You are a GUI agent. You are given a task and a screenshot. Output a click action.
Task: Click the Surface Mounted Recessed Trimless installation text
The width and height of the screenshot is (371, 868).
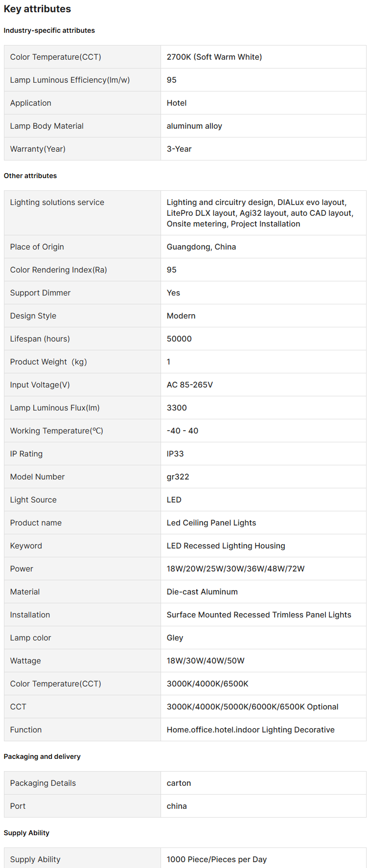click(x=258, y=615)
